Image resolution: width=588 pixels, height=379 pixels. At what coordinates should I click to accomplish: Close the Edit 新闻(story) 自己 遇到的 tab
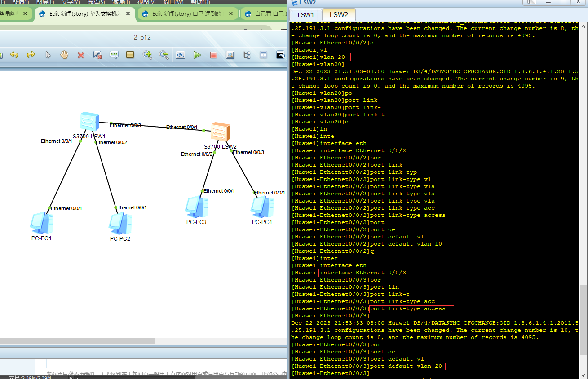pos(231,14)
